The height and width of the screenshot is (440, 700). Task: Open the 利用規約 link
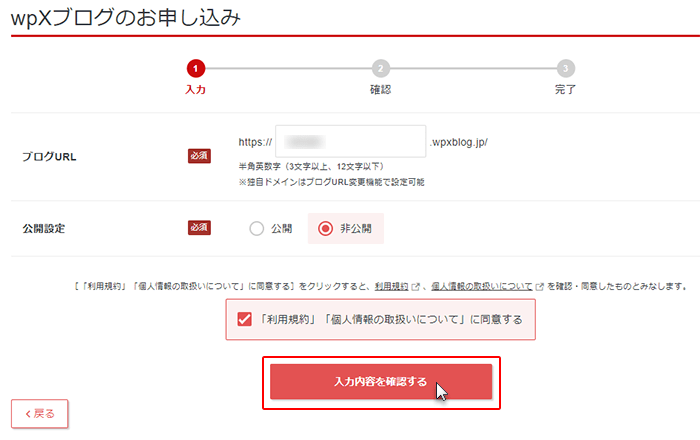pos(392,286)
